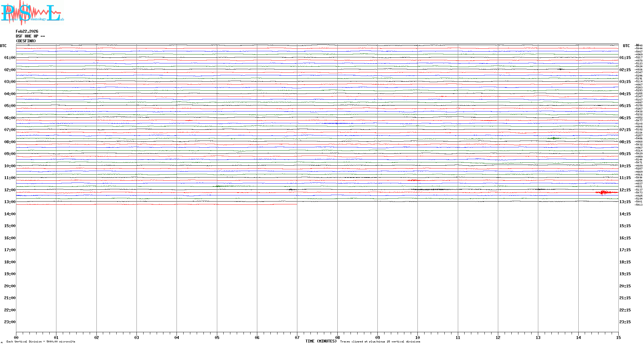The height and width of the screenshot is (346, 644).
Task: Click the 13:00 hour label on left axis
Action: [x=10, y=202]
